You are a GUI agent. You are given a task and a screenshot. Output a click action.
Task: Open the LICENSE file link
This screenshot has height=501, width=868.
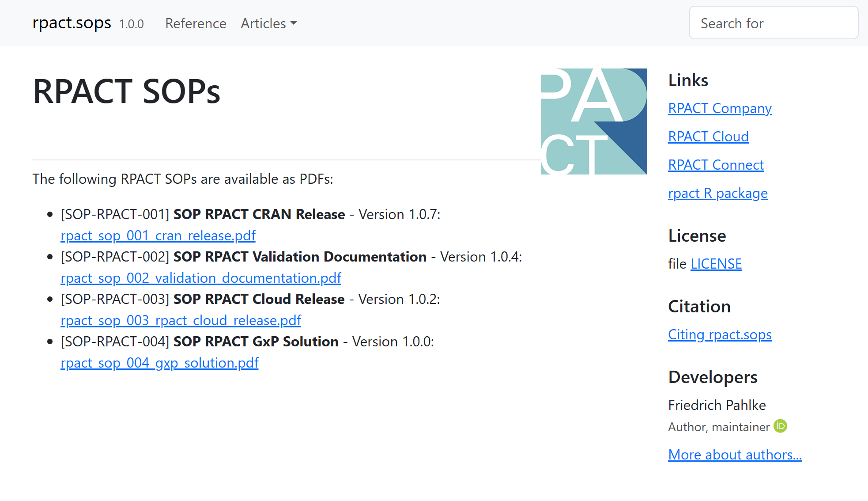point(716,264)
